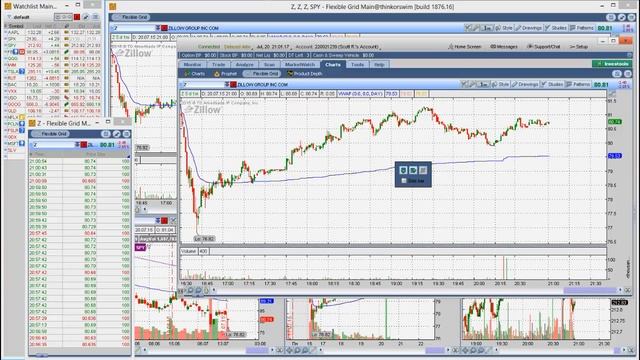Screen dimensions: 640x360
Task: Click the front chart horizontal scrollbar thumb
Action: point(590,290)
